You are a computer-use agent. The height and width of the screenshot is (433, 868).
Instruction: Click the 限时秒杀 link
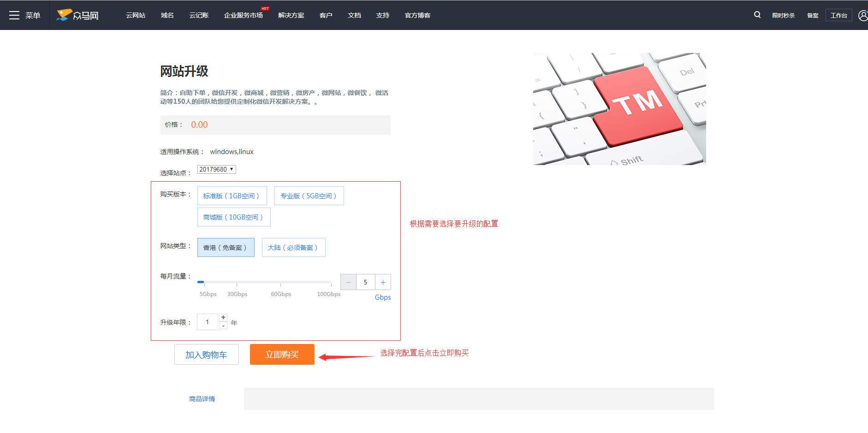coord(783,15)
